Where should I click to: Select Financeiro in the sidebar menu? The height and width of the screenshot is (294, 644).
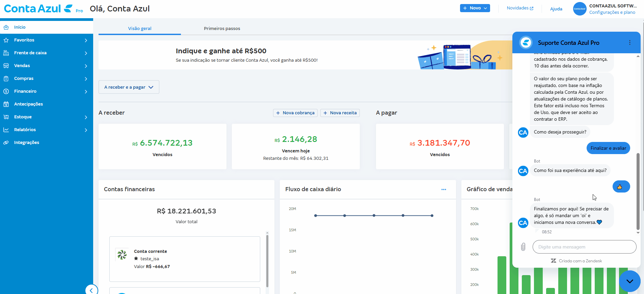click(47, 91)
